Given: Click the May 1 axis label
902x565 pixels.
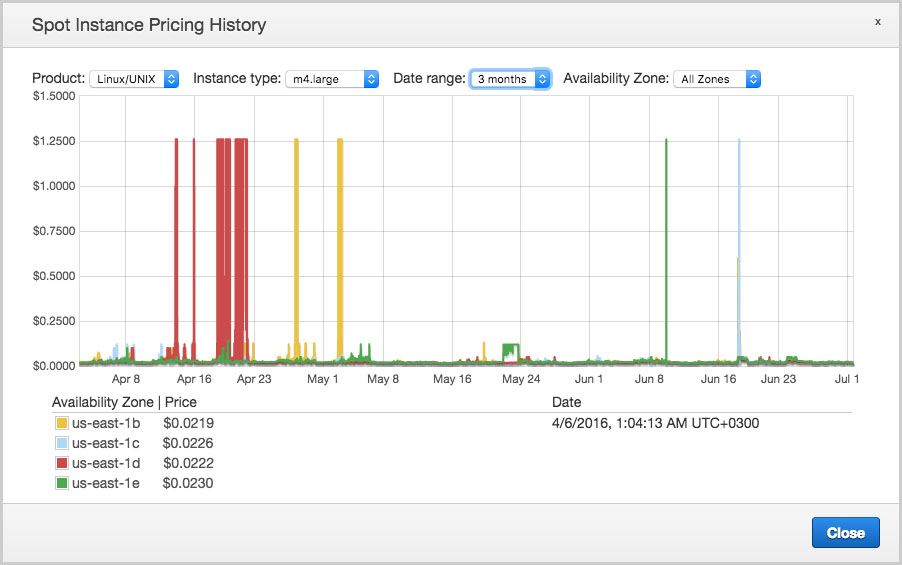Looking at the screenshot, I should pos(323,379).
